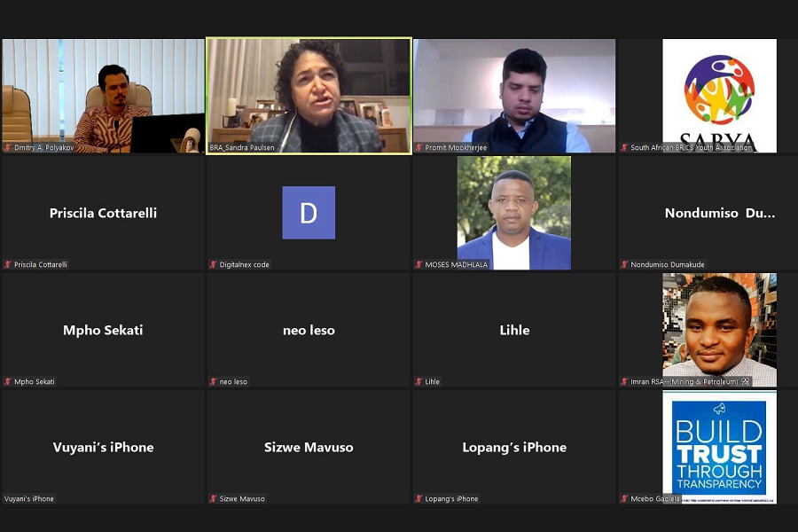Select Vuyani's iPhone participant tile
Image resolution: width=798 pixels, height=532 pixels.
pyautogui.click(x=104, y=447)
